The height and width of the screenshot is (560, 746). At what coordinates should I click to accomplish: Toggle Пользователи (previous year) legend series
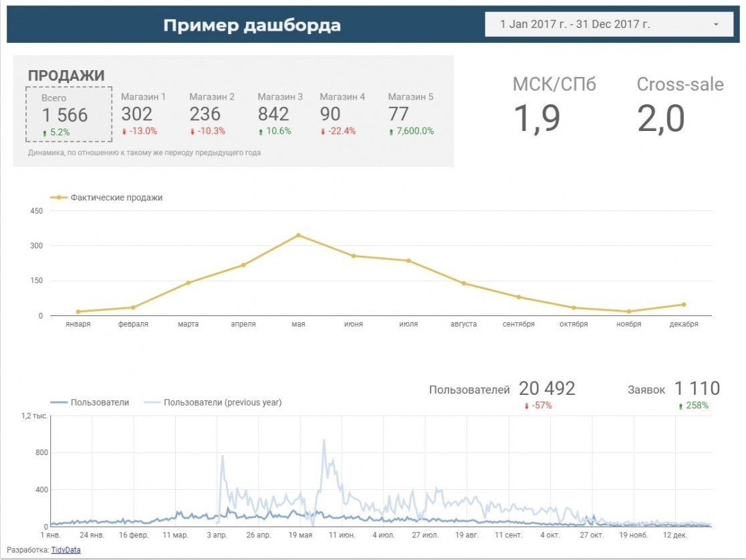pos(213,402)
